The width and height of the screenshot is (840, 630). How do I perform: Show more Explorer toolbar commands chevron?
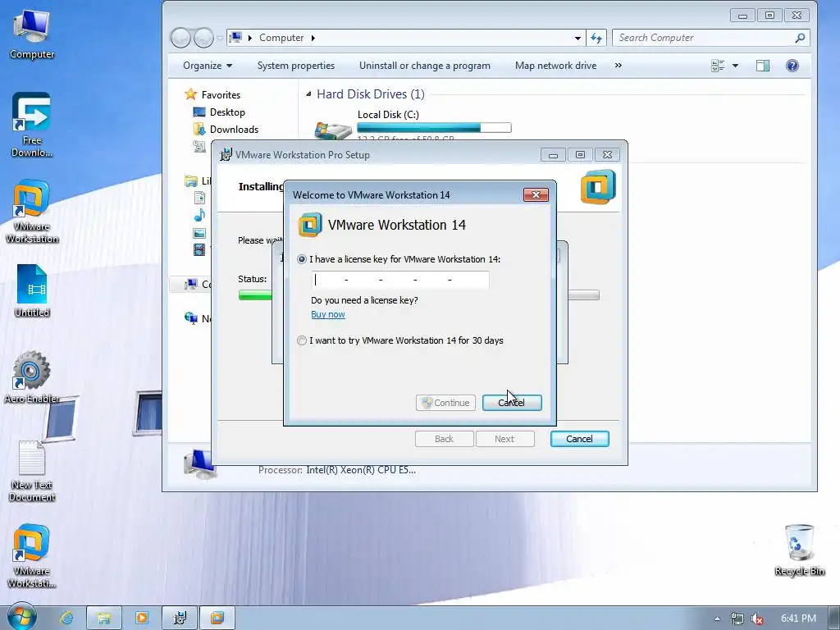pos(619,66)
